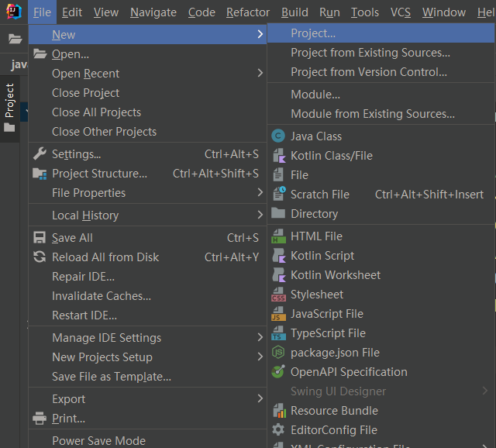
Task: Choose the Stylesheet CSS icon
Action: pyautogui.click(x=278, y=295)
